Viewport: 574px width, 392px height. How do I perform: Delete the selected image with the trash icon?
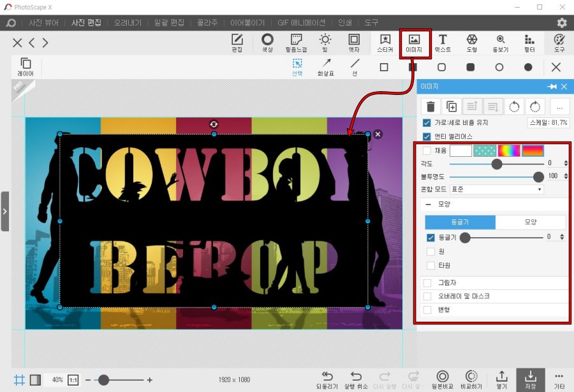point(430,106)
